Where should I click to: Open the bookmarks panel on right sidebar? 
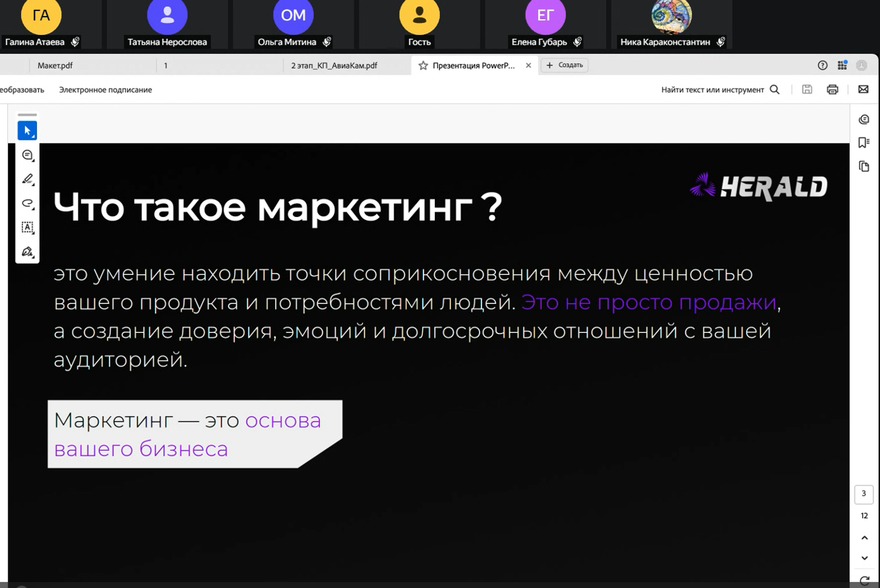[x=864, y=143]
